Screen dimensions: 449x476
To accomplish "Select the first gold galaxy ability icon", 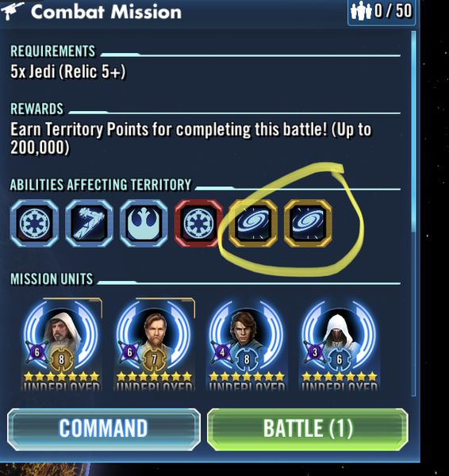I will pos(253,223).
